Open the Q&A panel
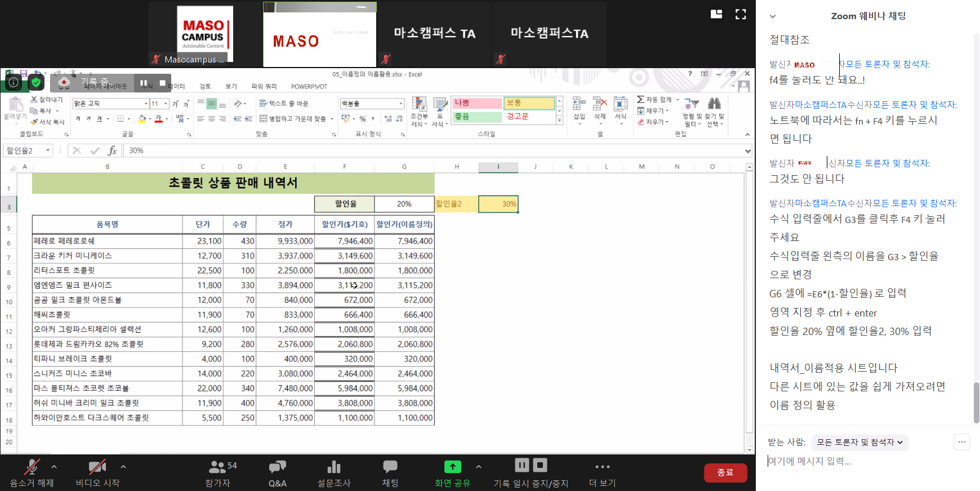Image resolution: width=980 pixels, height=491 pixels. (277, 467)
